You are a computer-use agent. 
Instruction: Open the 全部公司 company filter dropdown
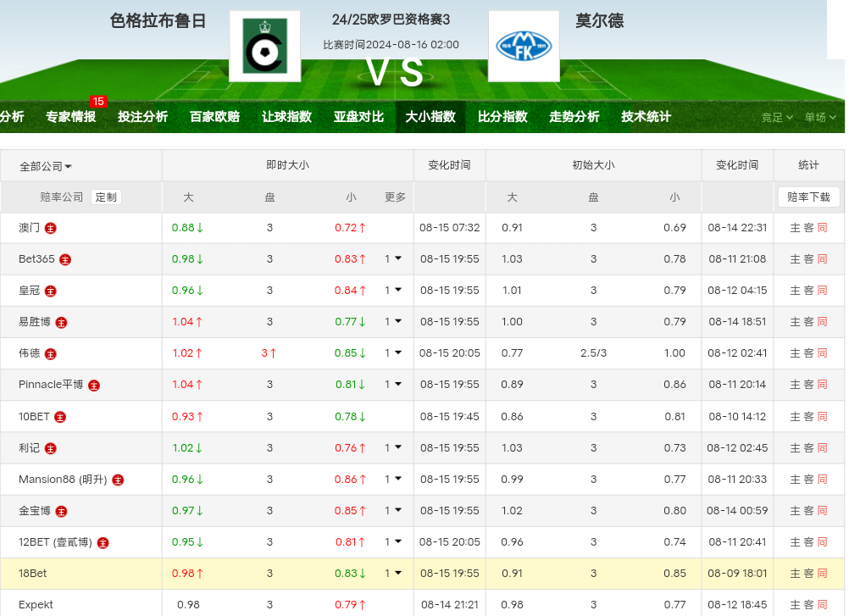[46, 166]
